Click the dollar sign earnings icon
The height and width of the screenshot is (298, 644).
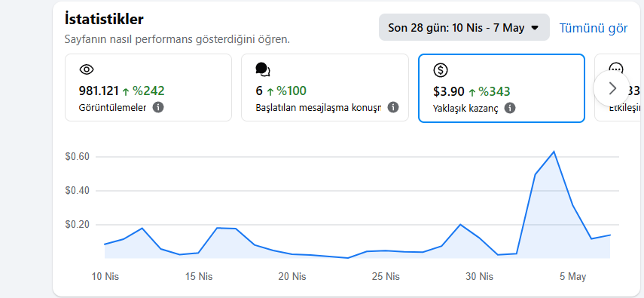pyautogui.click(x=441, y=70)
